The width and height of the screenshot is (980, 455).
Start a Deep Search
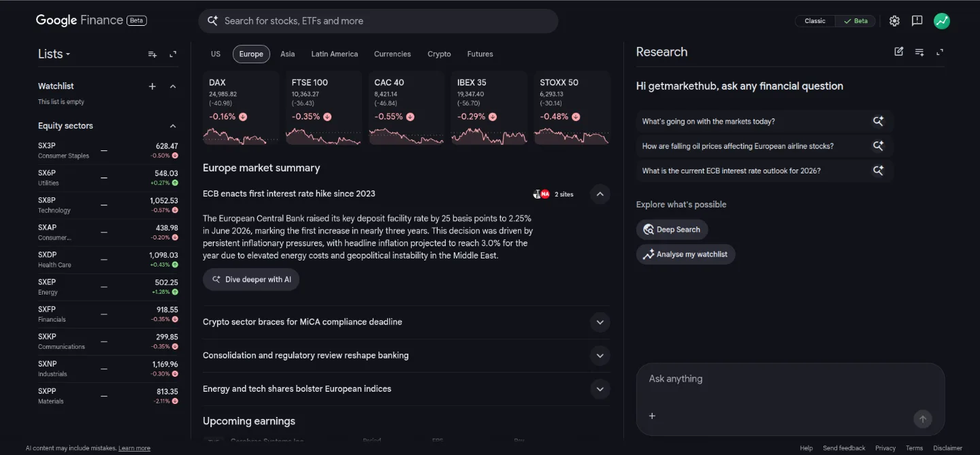click(x=672, y=229)
